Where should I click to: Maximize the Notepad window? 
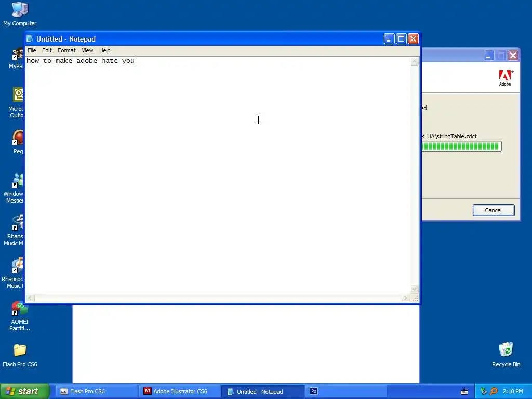[401, 38]
